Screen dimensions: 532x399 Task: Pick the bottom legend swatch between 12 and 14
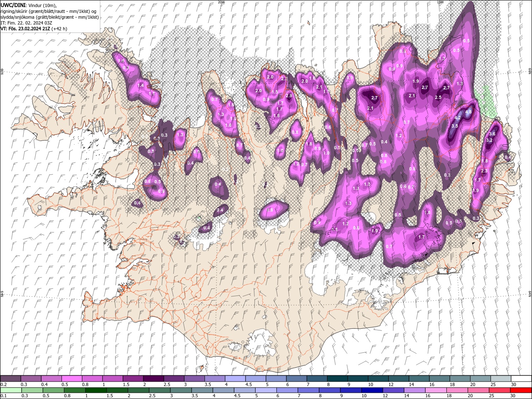coord(393,390)
